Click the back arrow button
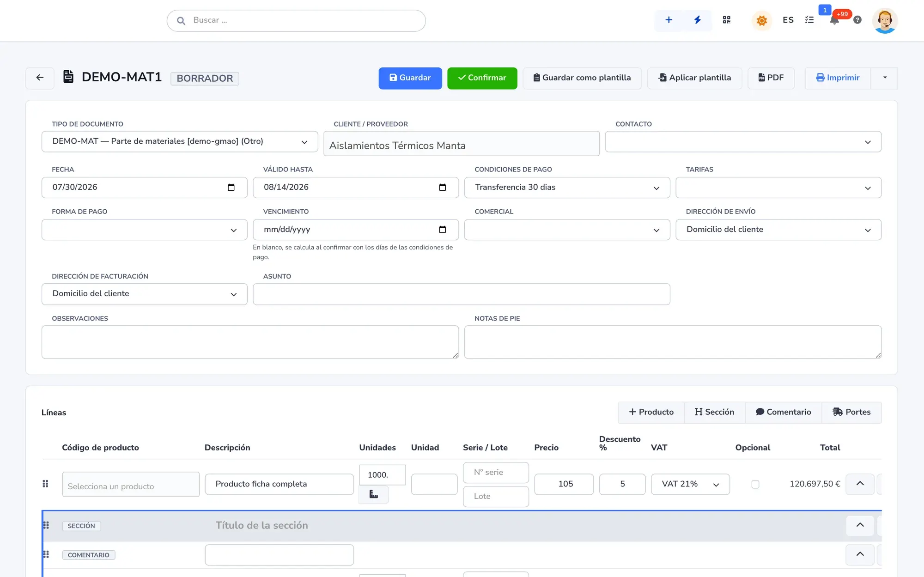Screen dimensions: 924x577 tap(40, 78)
